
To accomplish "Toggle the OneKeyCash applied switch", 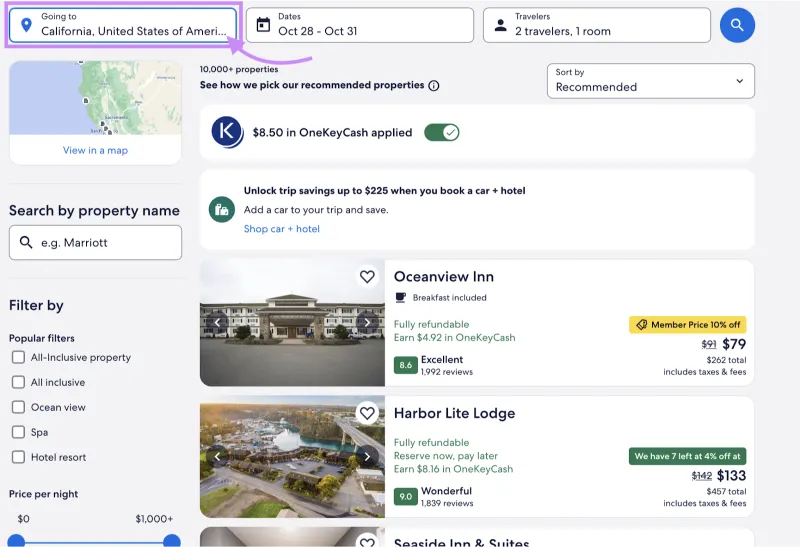I will tap(441, 132).
